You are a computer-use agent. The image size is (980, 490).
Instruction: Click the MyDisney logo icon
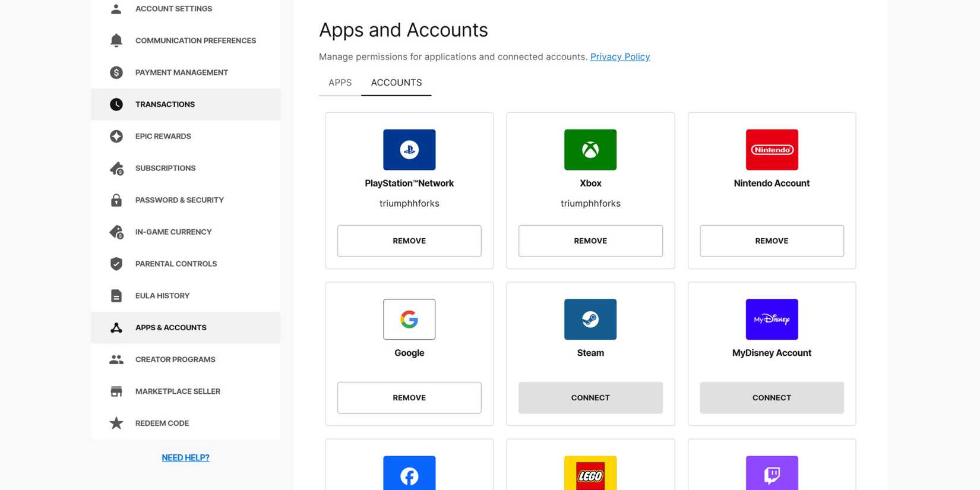(x=772, y=320)
